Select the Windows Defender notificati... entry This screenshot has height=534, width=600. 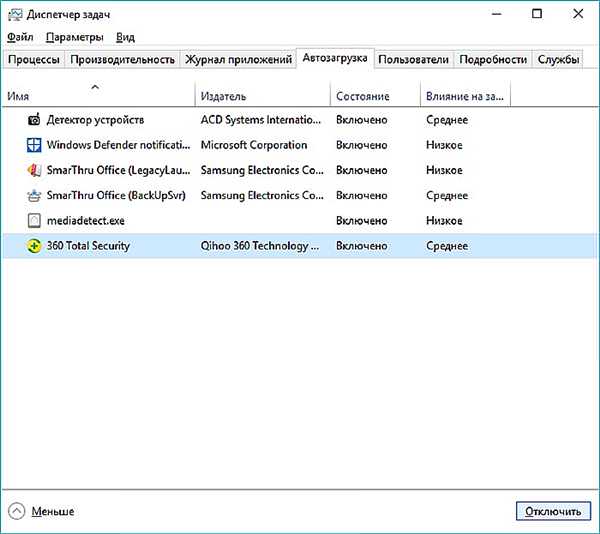[118, 145]
